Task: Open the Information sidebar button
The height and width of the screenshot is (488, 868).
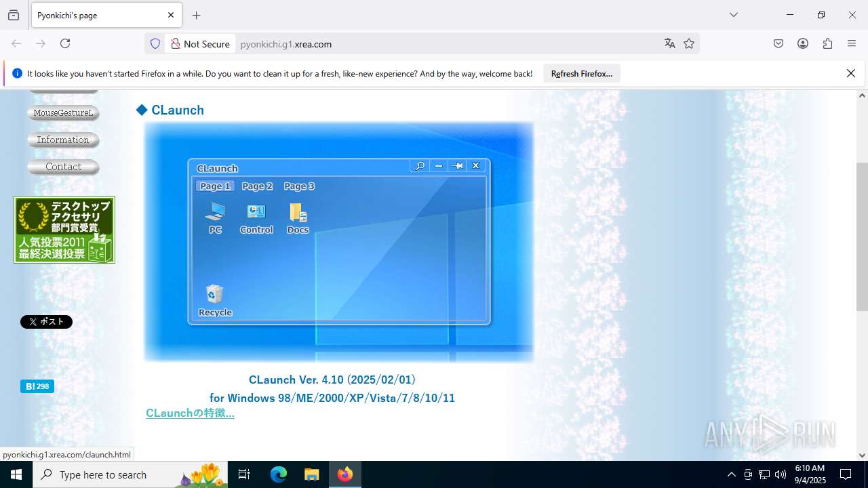Action: pyautogui.click(x=63, y=140)
